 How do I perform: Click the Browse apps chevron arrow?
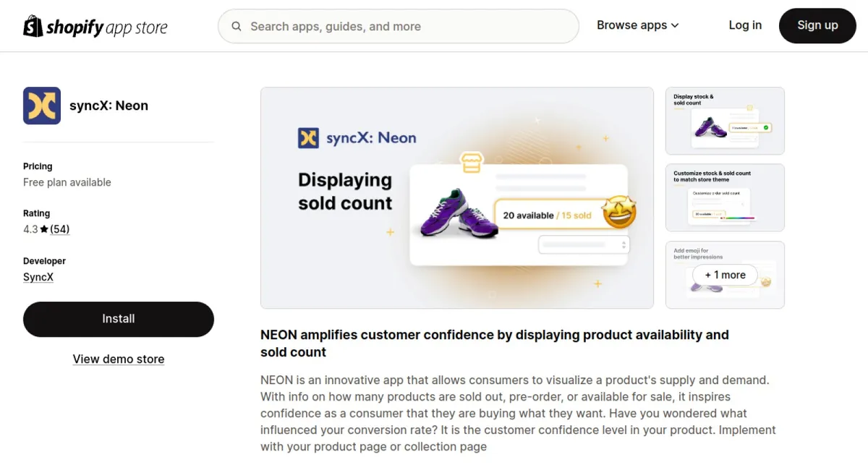(675, 26)
